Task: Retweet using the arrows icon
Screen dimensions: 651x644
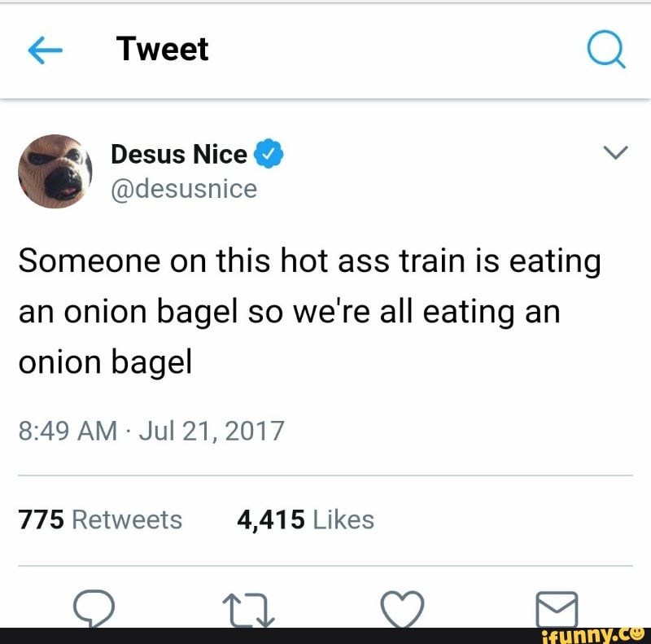Action: click(x=249, y=610)
